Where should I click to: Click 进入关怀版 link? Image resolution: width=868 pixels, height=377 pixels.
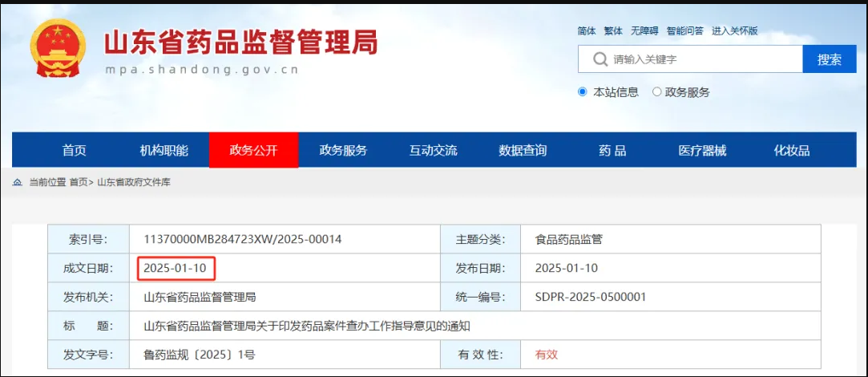point(735,31)
